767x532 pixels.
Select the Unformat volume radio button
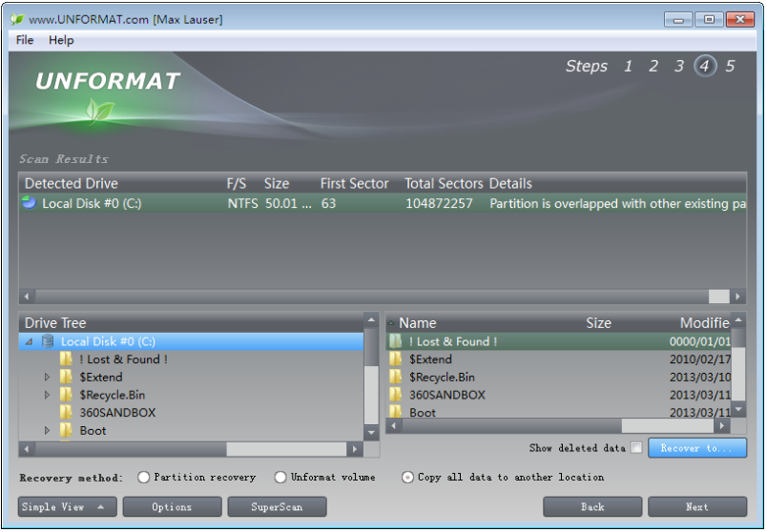coord(280,478)
